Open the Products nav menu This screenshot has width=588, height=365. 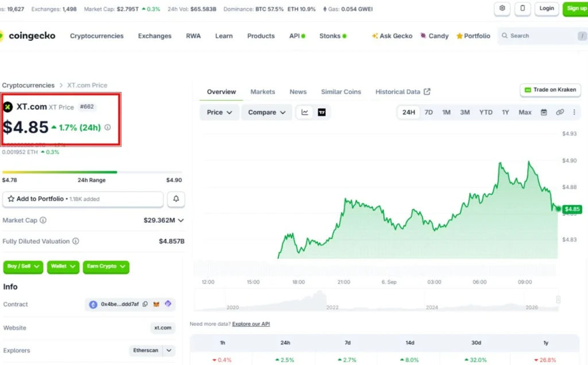pos(261,36)
